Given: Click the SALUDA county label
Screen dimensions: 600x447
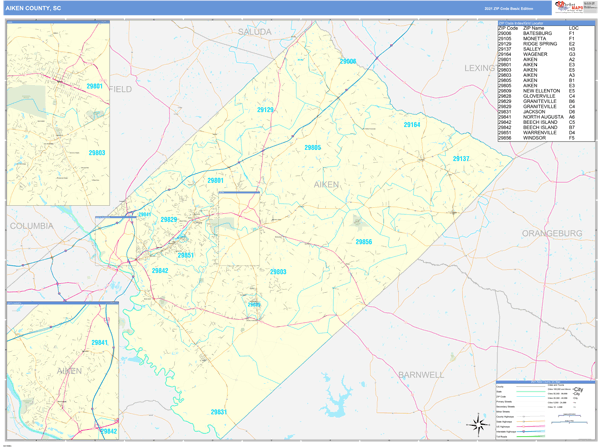Looking at the screenshot, I should [254, 32].
